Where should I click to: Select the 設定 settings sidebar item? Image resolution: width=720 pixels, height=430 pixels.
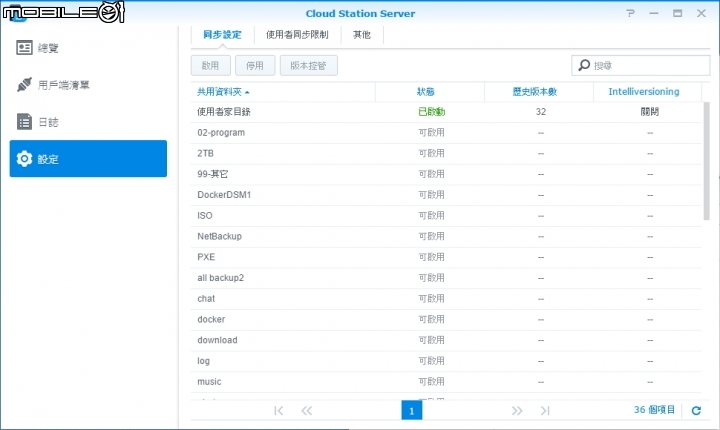point(88,158)
